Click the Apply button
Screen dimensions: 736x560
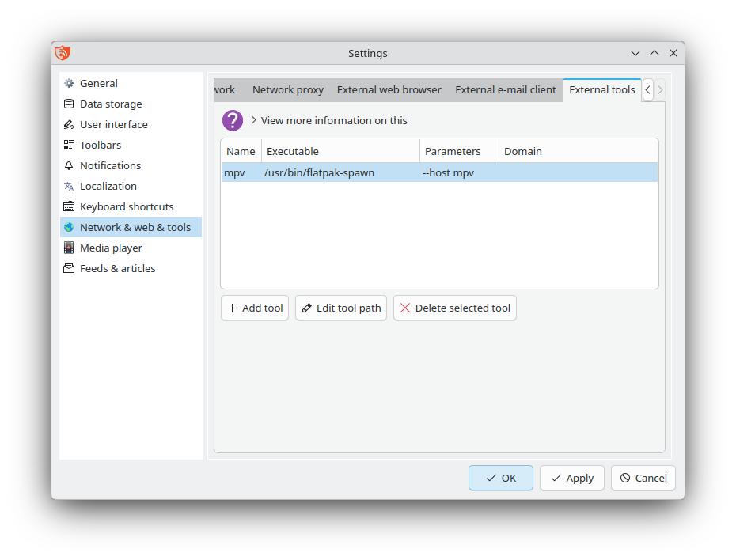[x=571, y=478]
